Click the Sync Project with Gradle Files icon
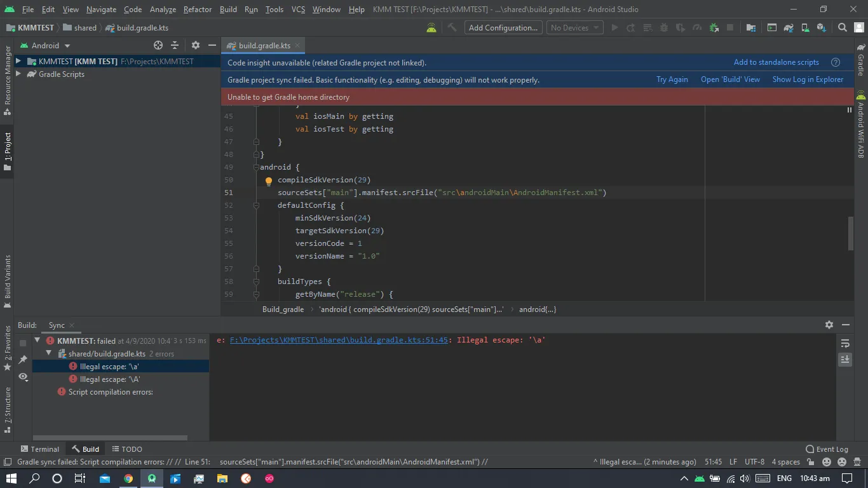 pyautogui.click(x=789, y=27)
